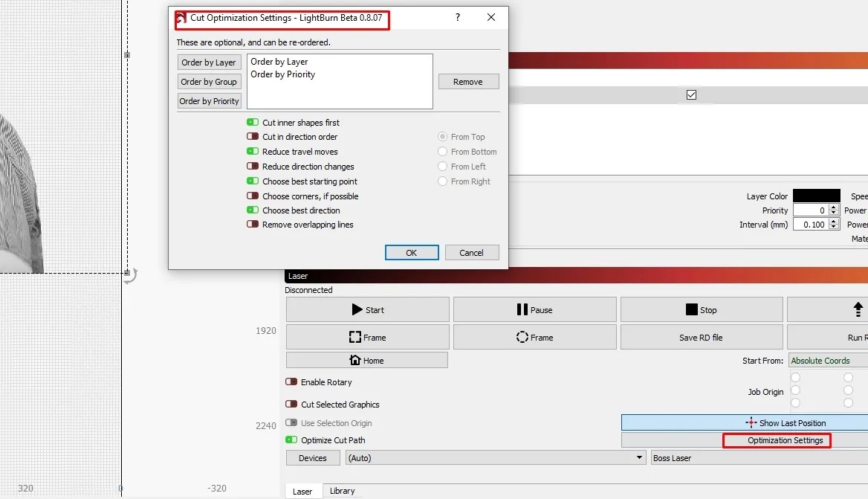Select the From Bottom radio button
868x499 pixels.
(442, 151)
